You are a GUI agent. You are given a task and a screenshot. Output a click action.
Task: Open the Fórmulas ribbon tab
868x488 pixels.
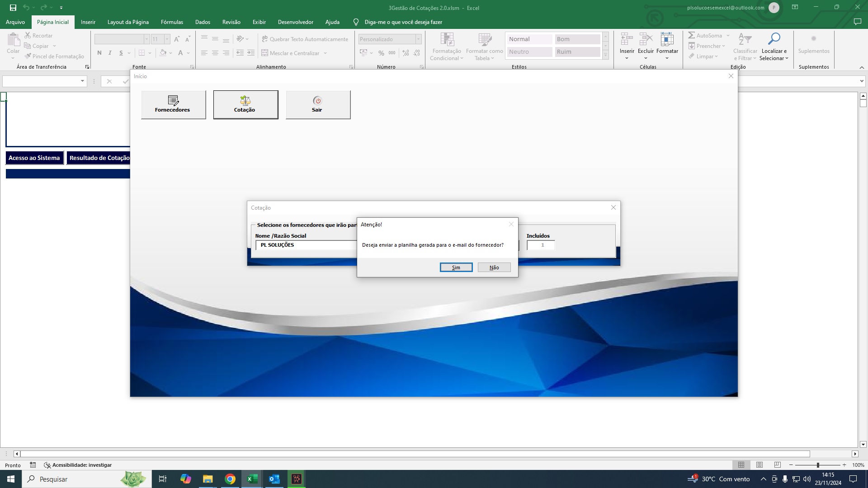[x=172, y=22]
